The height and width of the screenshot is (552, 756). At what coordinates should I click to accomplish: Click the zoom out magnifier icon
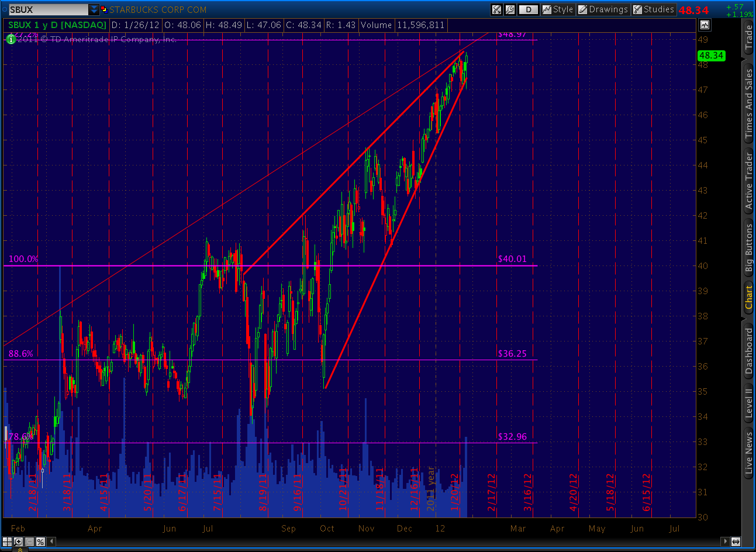pos(29,542)
